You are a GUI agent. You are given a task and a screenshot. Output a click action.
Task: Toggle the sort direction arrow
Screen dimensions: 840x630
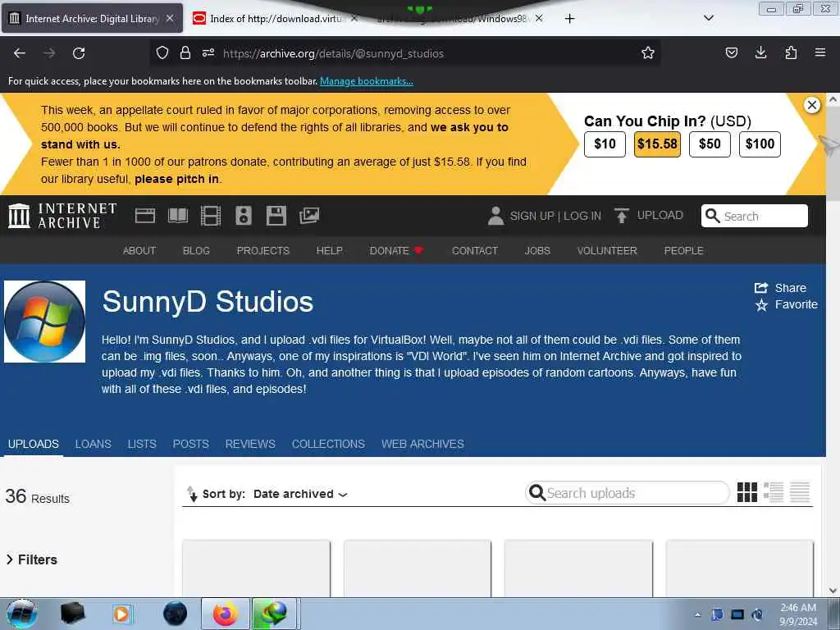192,493
